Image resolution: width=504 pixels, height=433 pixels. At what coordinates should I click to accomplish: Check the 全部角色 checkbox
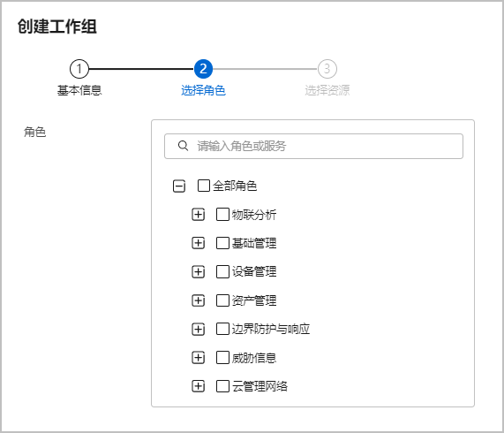tap(204, 186)
